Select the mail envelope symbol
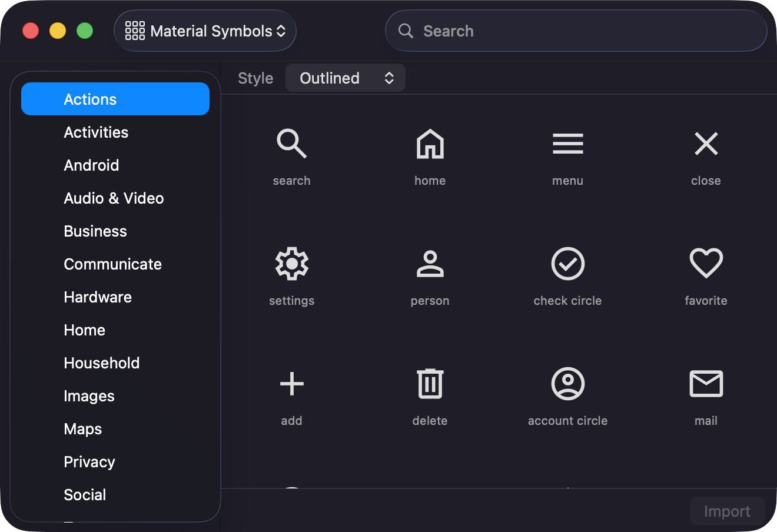The image size is (777, 532). point(706,384)
